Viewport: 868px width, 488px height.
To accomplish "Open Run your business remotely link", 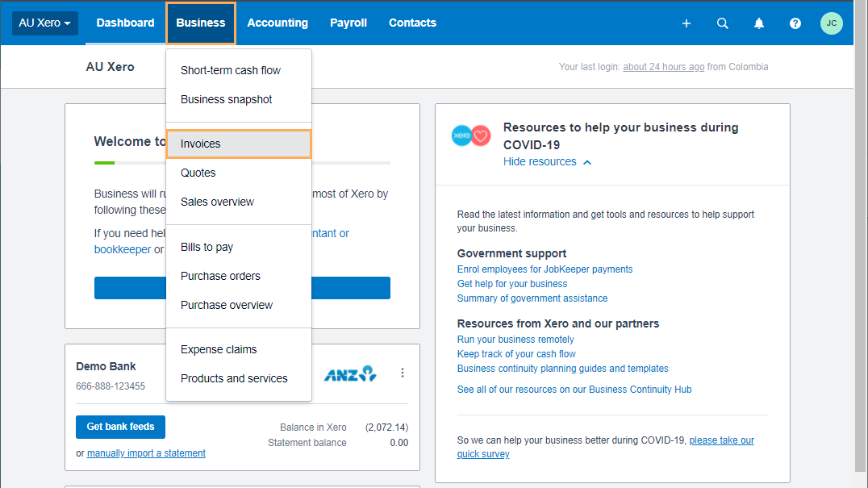I will click(x=515, y=339).
